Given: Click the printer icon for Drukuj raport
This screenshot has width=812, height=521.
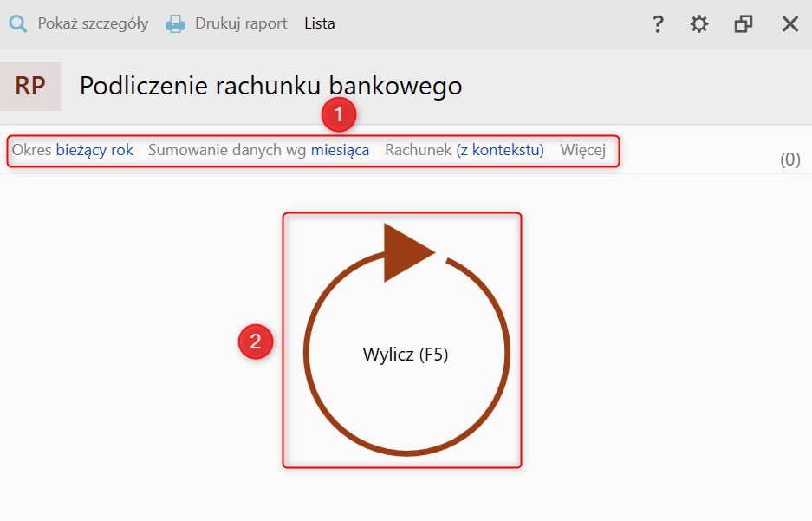Looking at the screenshot, I should click(x=175, y=23).
